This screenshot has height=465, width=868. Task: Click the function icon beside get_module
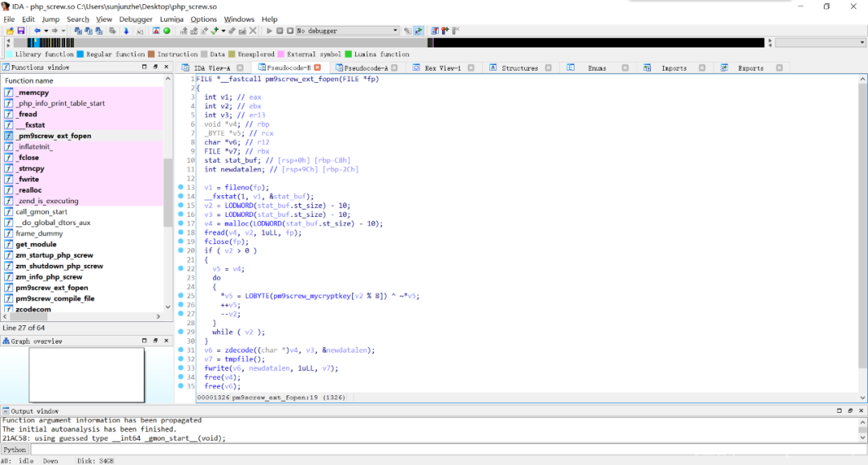point(9,244)
